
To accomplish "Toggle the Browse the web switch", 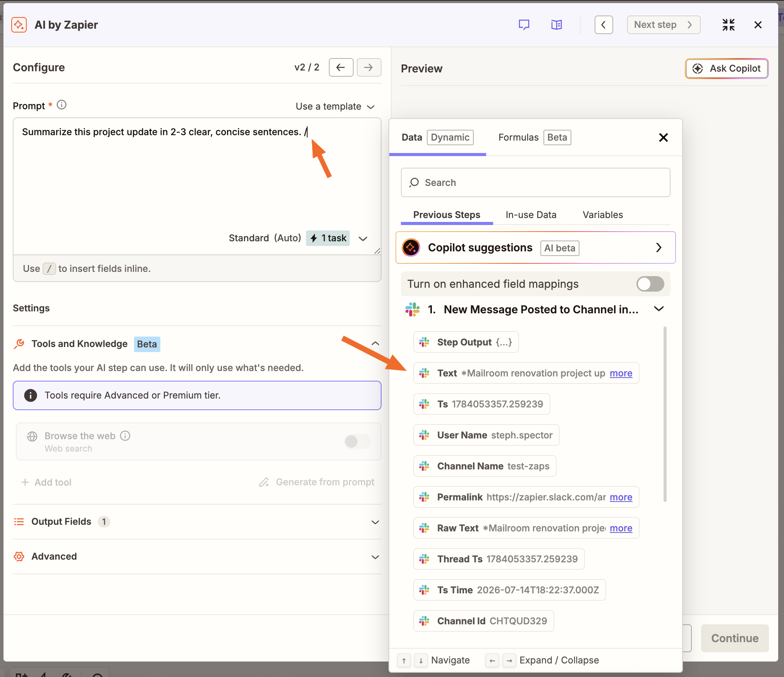I will [358, 441].
